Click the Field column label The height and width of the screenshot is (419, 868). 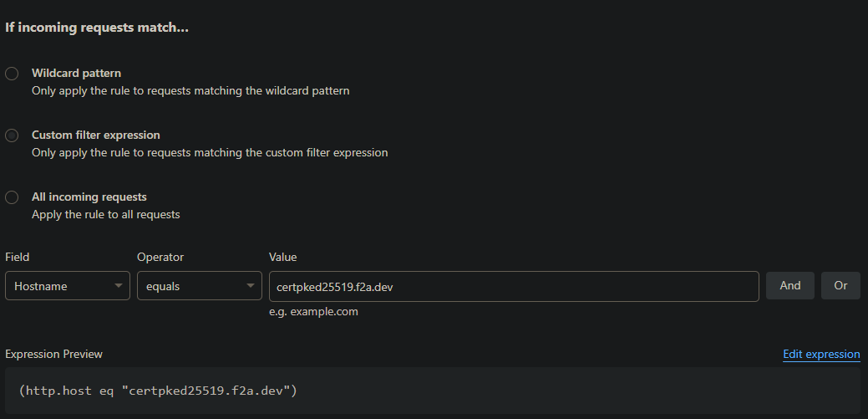coord(17,257)
